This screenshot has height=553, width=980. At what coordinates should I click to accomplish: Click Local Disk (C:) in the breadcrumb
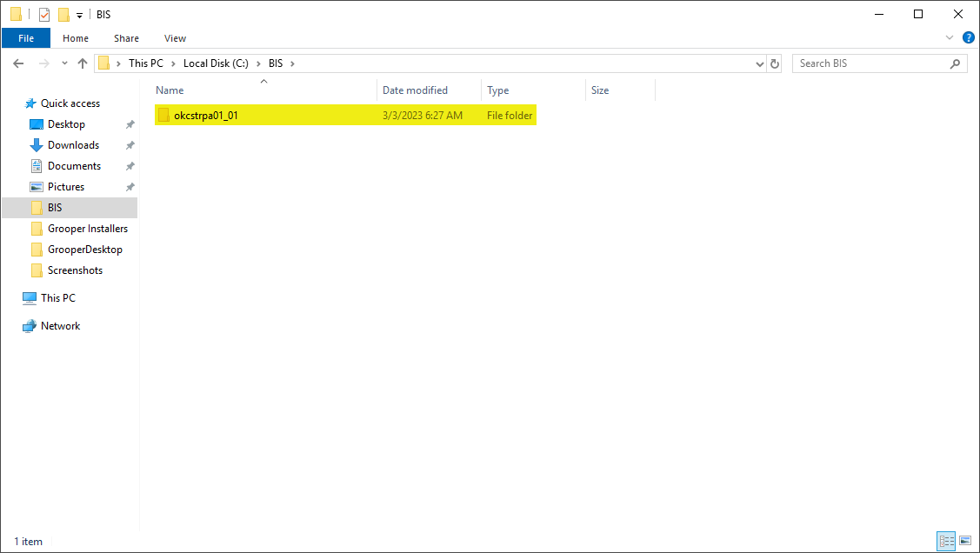click(216, 63)
